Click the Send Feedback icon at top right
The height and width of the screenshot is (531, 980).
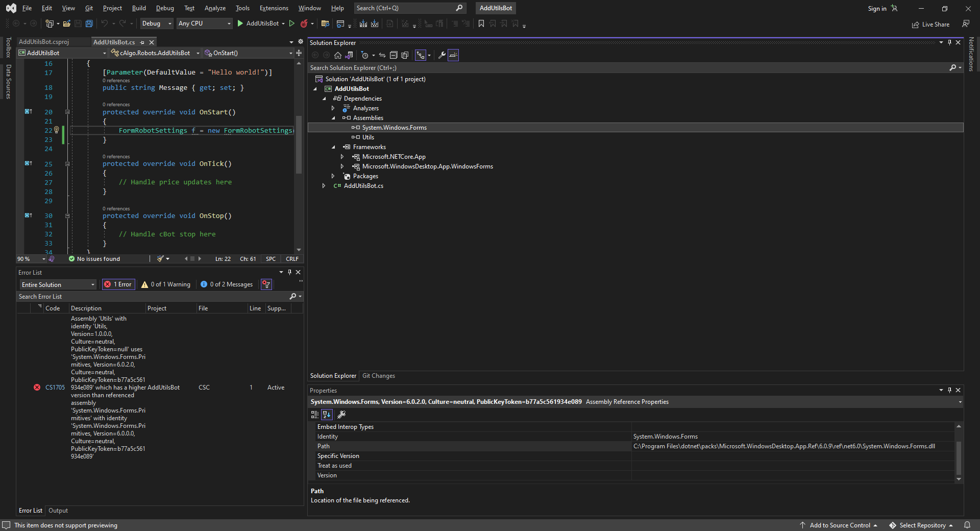966,23
